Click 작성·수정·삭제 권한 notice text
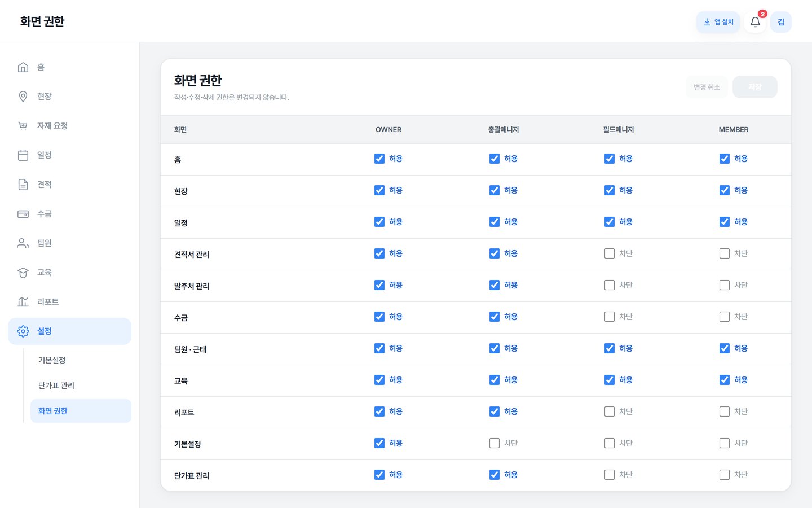Screen dimensions: 812x508 232,97
